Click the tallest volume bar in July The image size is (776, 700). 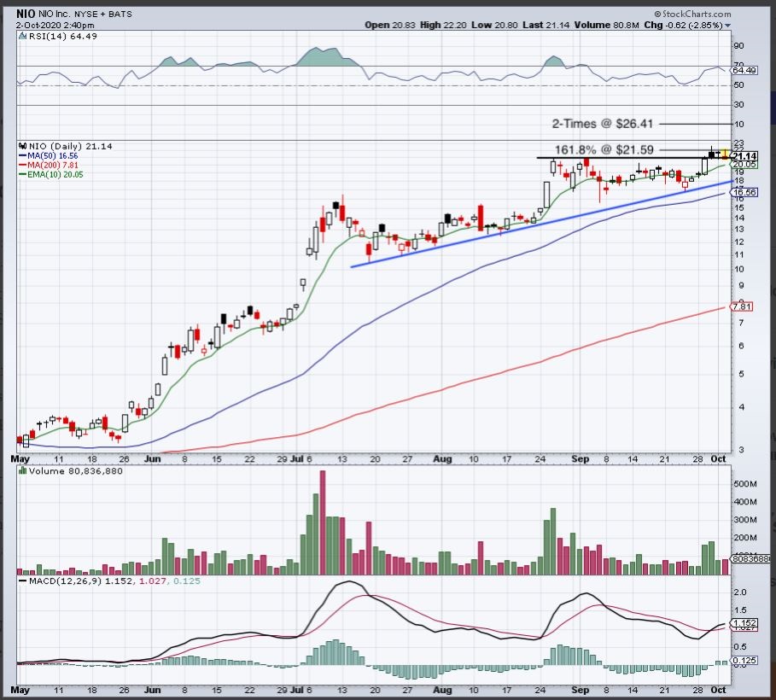pos(323,522)
